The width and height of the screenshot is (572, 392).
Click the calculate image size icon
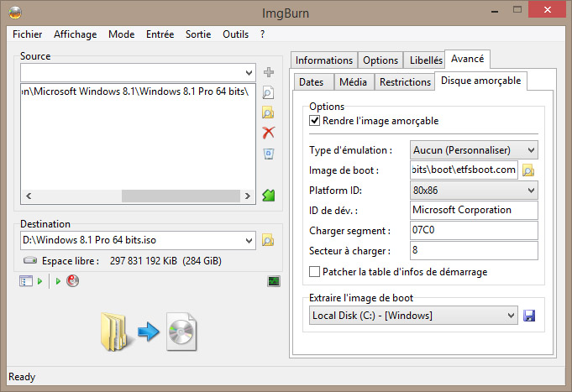point(26,281)
